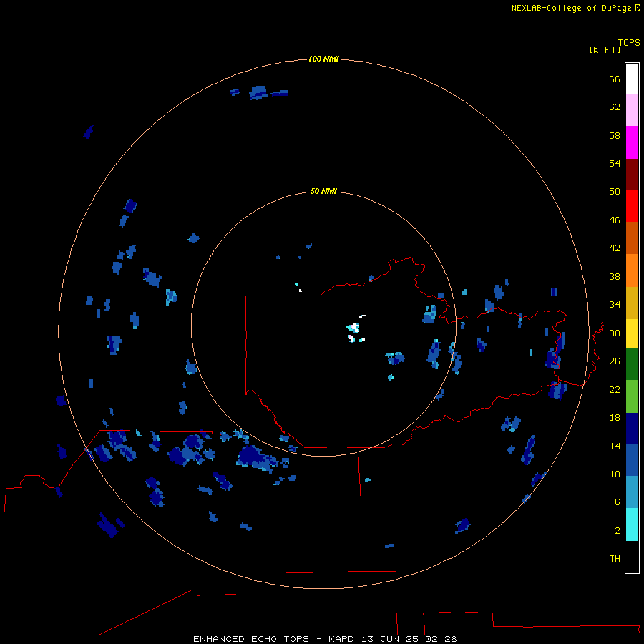
Task: Click the "100 NMI" range ring label
Action: (323, 59)
